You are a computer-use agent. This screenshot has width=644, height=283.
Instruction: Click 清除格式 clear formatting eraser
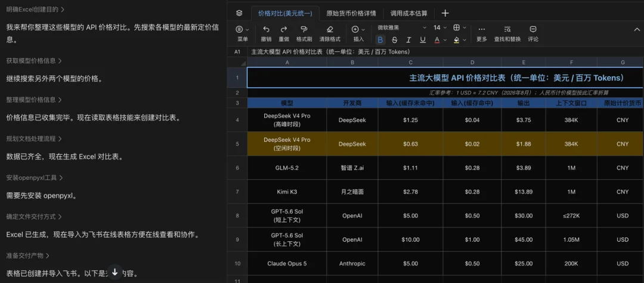329,33
